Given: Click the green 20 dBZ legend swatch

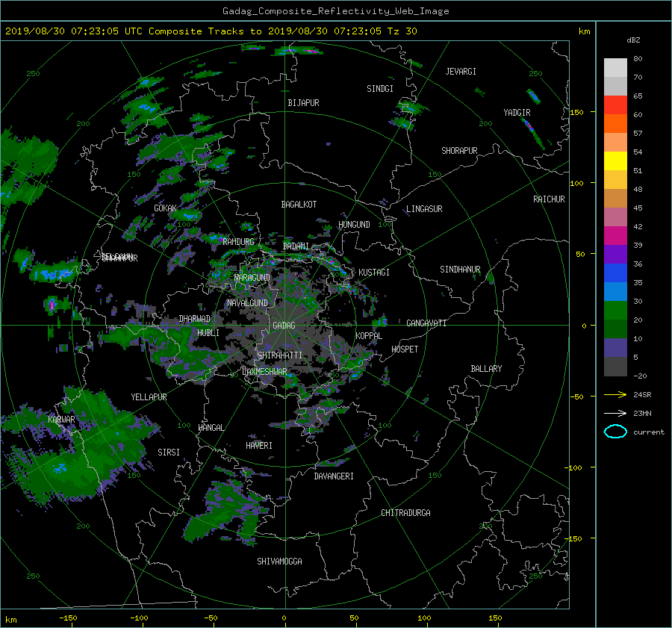Looking at the screenshot, I should 615,311.
